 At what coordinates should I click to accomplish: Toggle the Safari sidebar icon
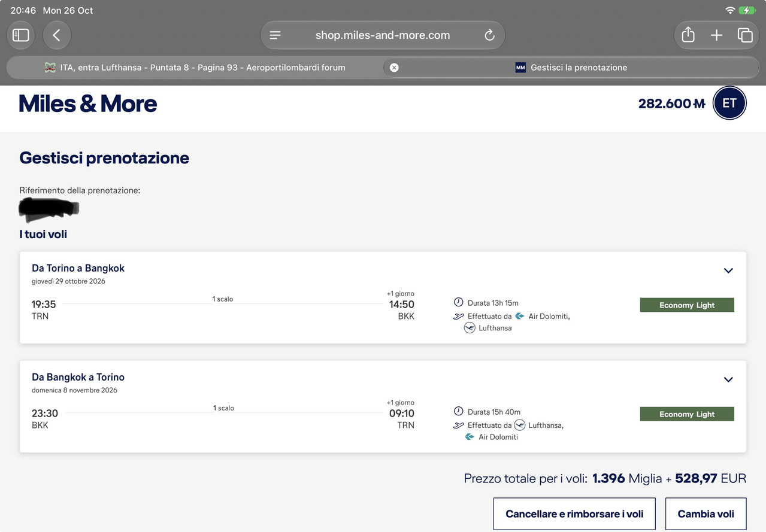click(x=21, y=35)
